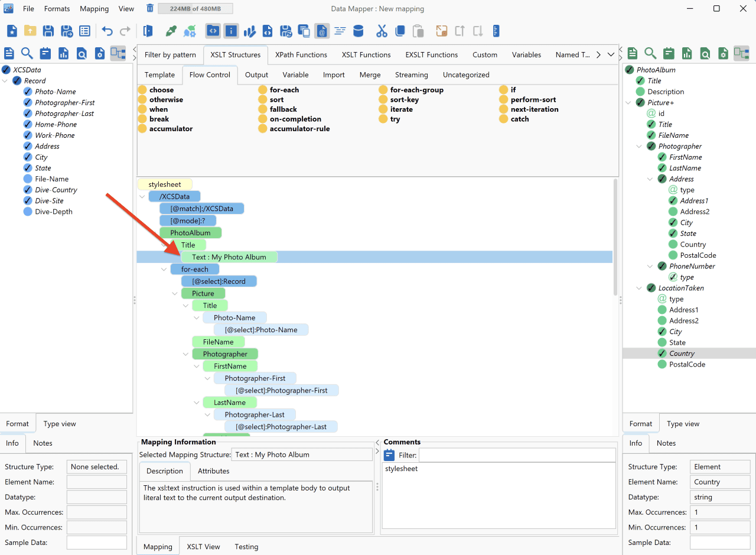Open the tab list dropdown arrow after Named T...
756x555 pixels.
pyautogui.click(x=611, y=54)
